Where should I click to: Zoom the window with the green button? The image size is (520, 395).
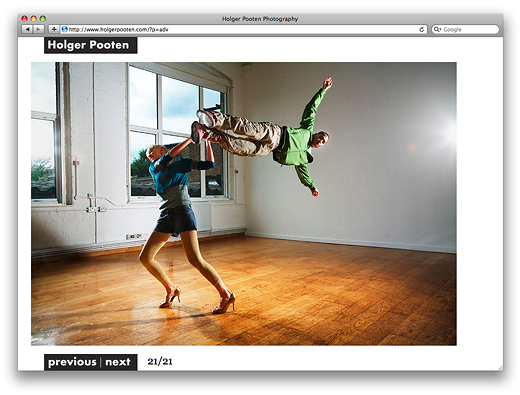pyautogui.click(x=43, y=19)
